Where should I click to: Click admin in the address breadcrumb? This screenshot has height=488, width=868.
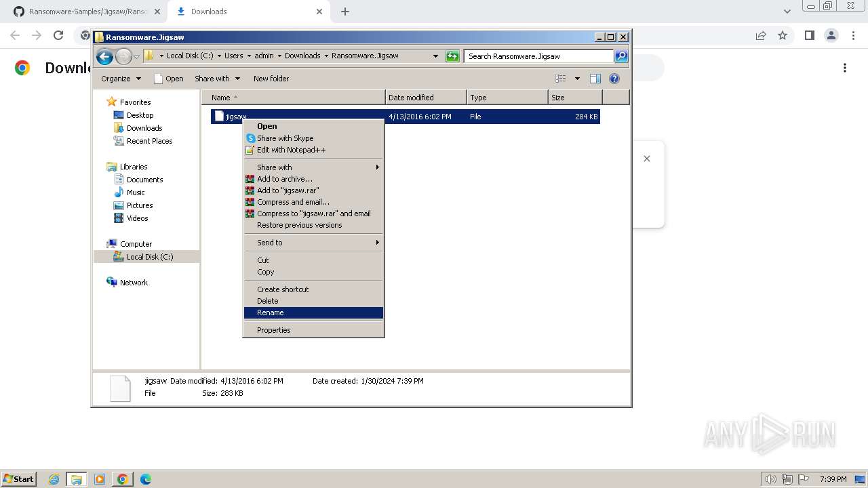click(264, 56)
